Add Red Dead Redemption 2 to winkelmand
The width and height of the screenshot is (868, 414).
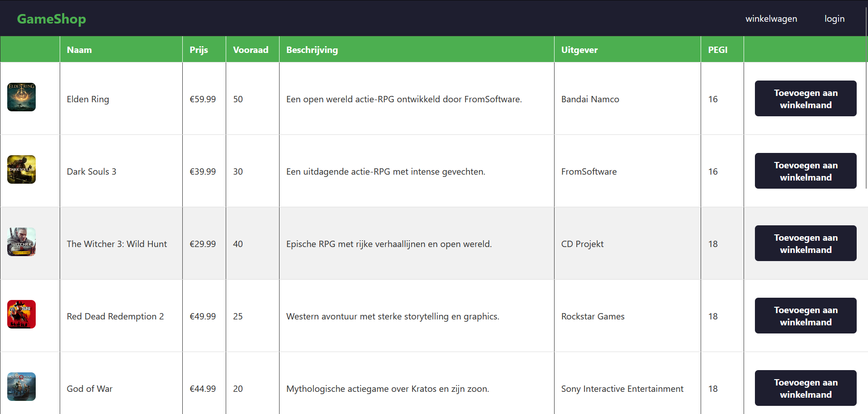806,316
